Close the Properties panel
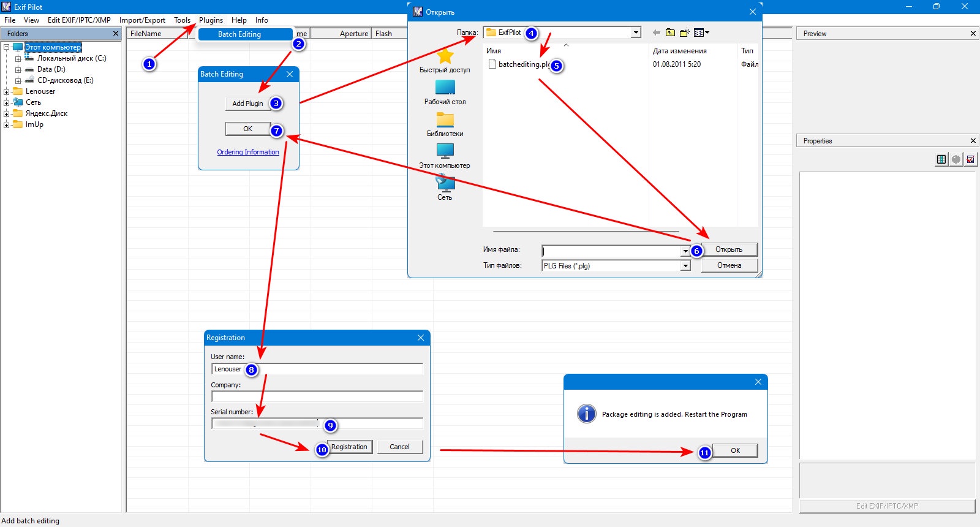Image resolution: width=980 pixels, height=527 pixels. coord(973,141)
